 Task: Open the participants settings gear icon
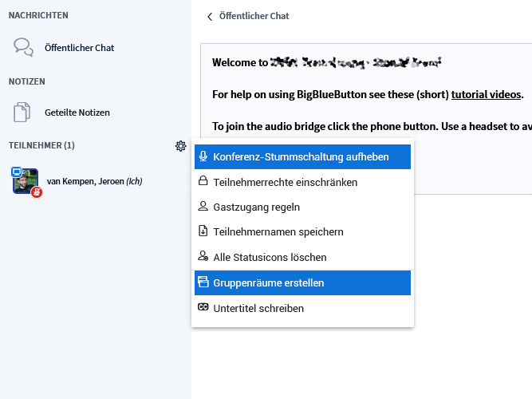click(x=180, y=146)
